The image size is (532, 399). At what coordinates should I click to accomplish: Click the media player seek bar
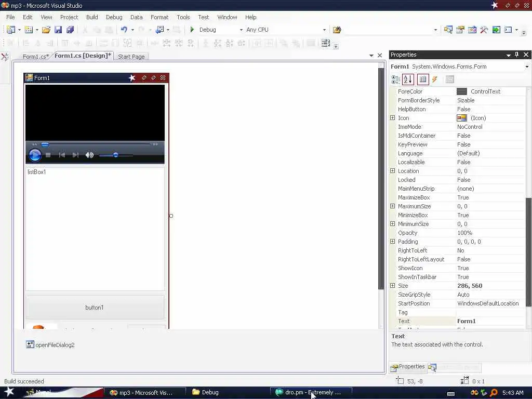tap(96, 144)
